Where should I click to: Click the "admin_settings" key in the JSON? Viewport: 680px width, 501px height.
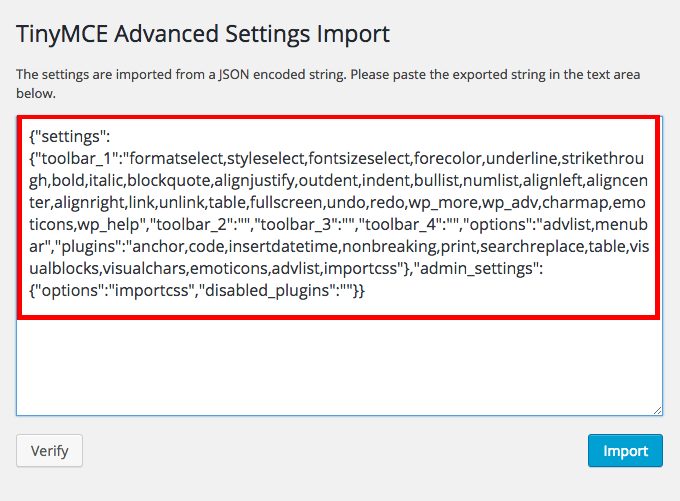click(476, 269)
